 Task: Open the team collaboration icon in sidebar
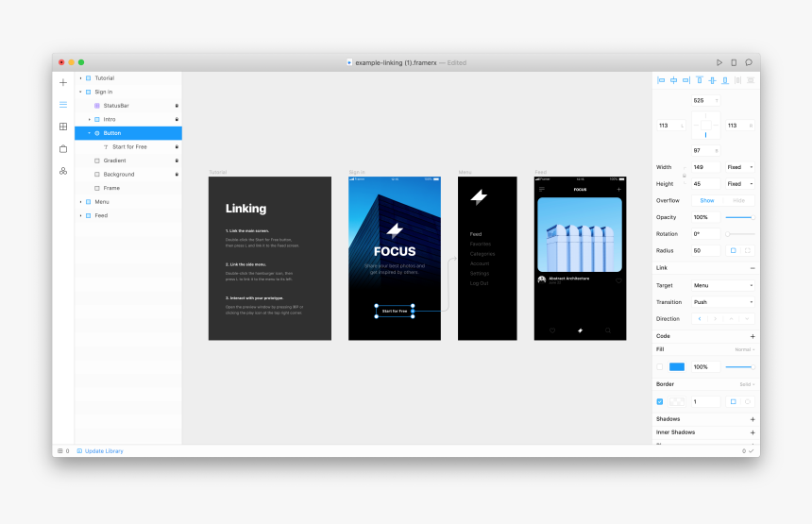pyautogui.click(x=63, y=171)
